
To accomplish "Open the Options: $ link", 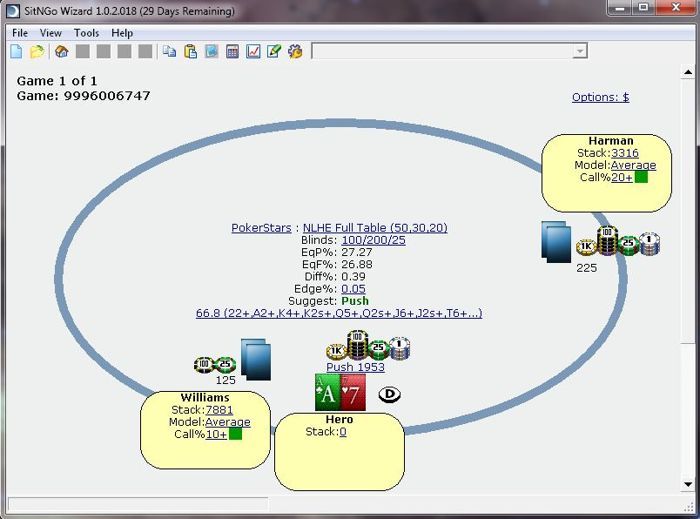I will (600, 97).
